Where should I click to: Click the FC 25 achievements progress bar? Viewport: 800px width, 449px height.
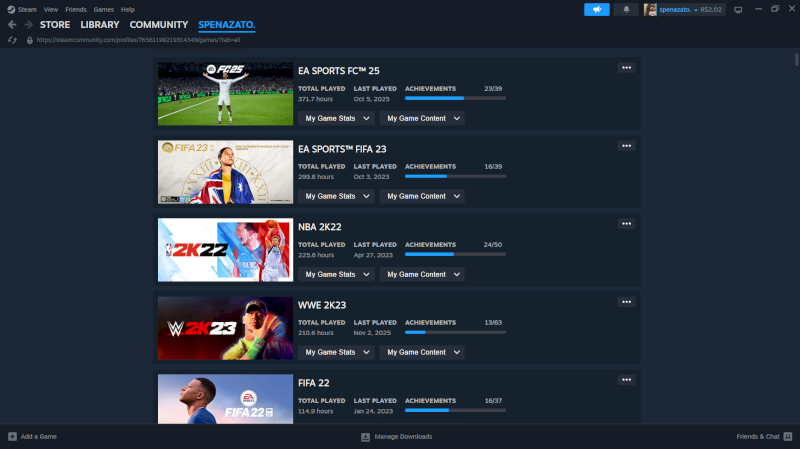455,98
